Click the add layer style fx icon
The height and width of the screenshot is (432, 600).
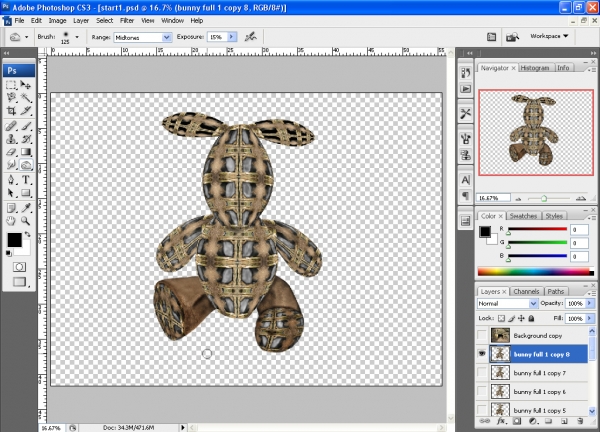pyautogui.click(x=501, y=421)
